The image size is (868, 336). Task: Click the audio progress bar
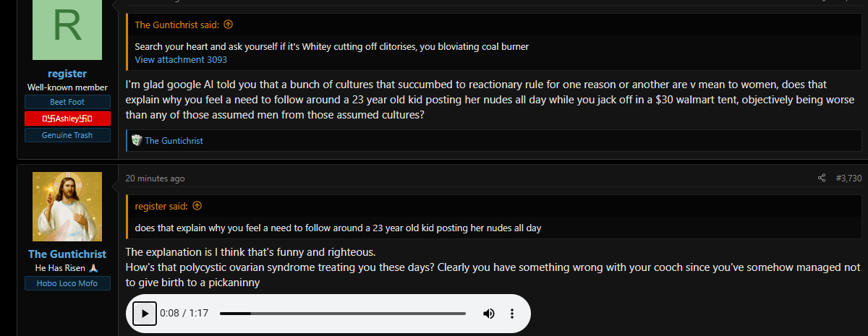point(343,314)
